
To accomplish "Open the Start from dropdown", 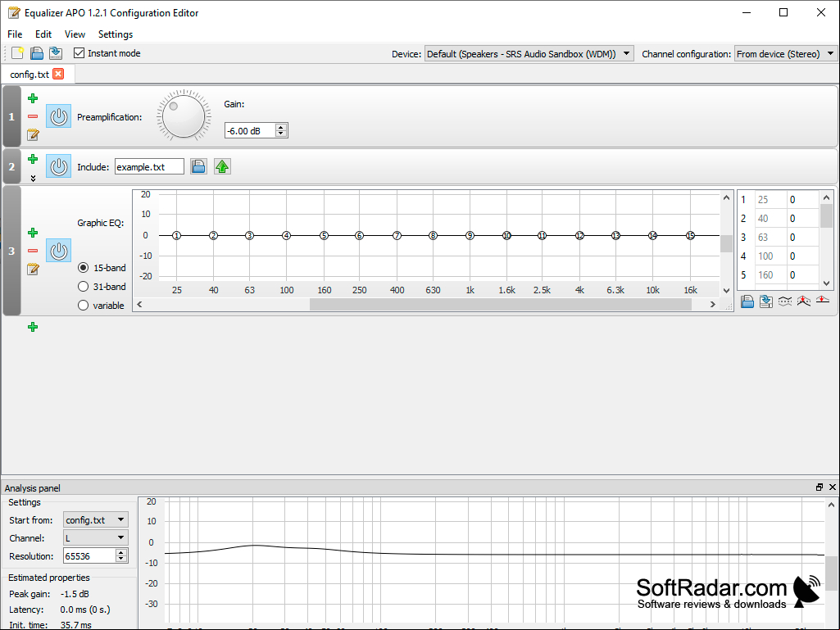I will pos(95,519).
